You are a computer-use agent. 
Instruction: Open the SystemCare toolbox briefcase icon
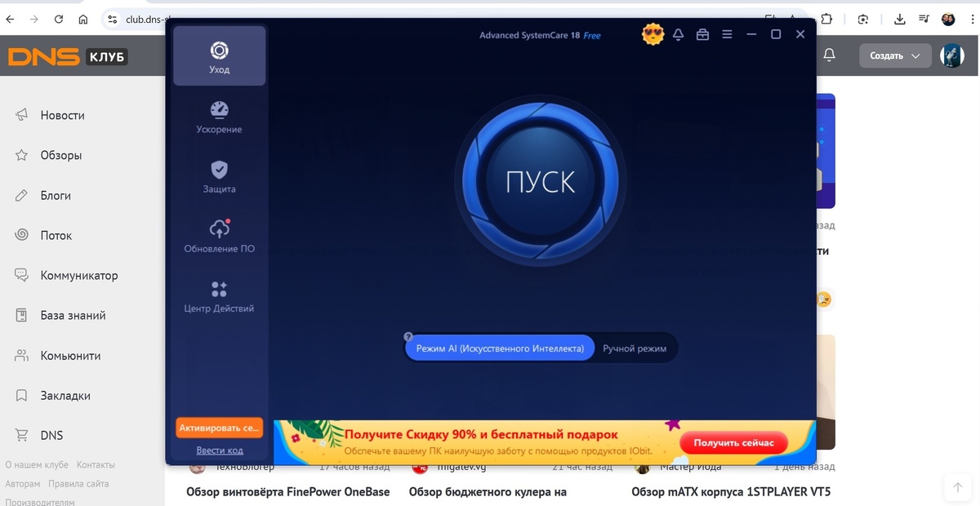(x=702, y=35)
